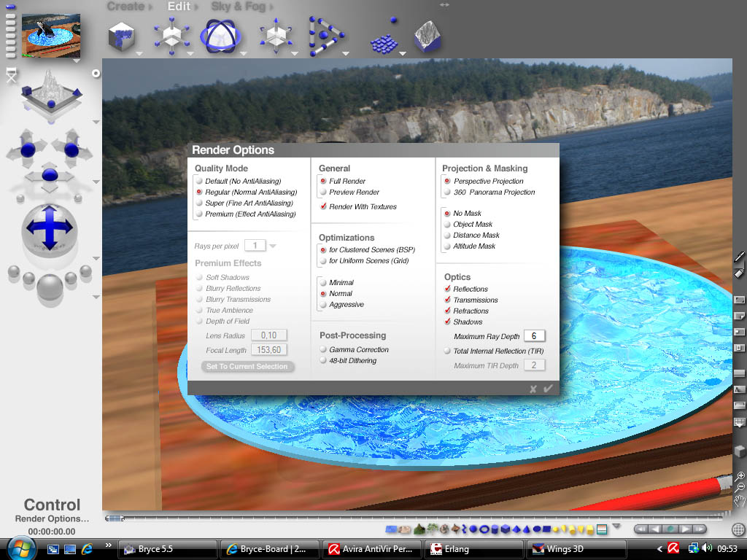Click the timeline scrubber handle
This screenshot has width=747, height=560.
[115, 518]
